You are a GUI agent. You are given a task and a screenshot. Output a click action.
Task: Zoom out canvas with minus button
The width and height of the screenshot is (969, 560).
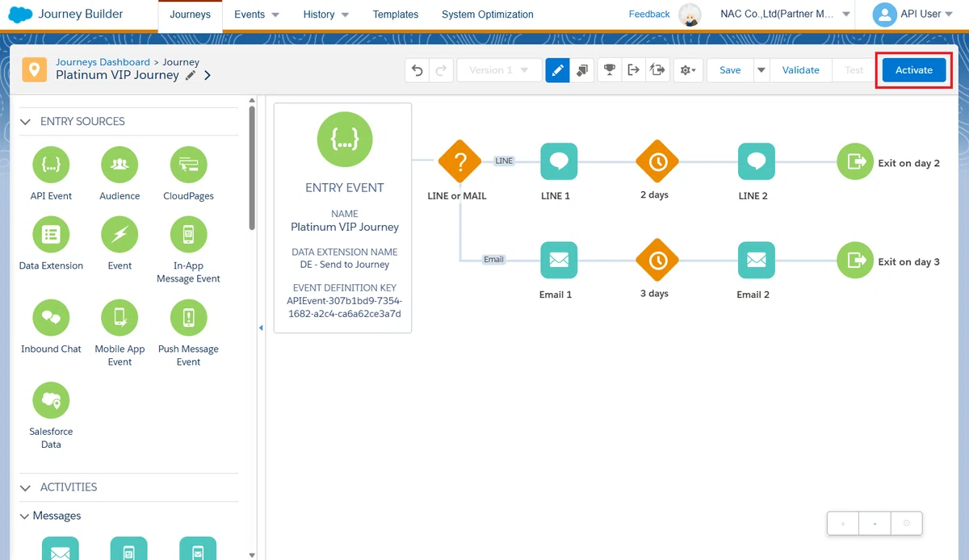pos(875,524)
